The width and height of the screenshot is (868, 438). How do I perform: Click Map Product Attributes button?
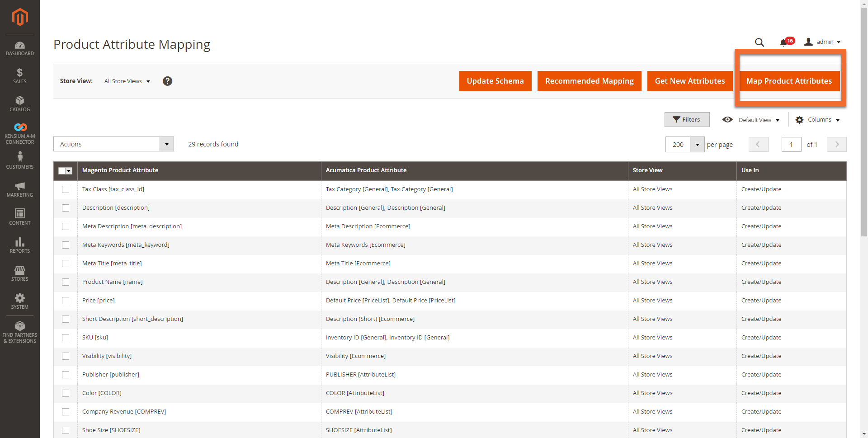coord(789,81)
